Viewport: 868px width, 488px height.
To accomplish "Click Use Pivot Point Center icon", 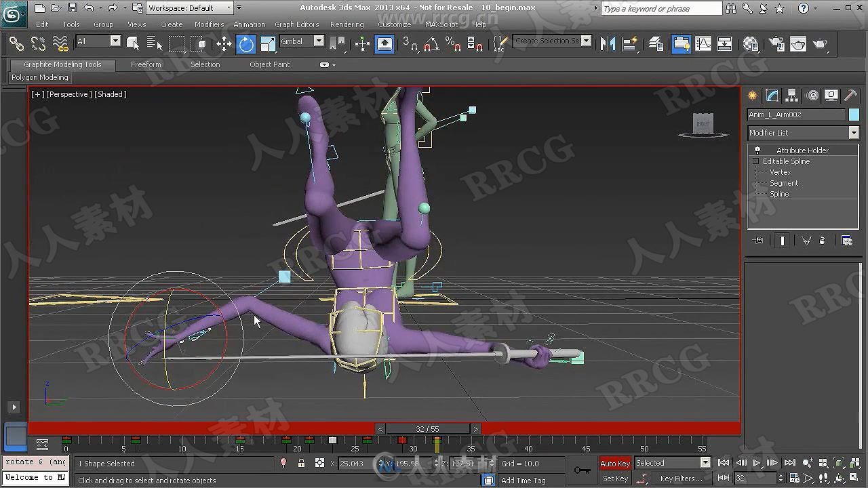I will 336,44.
